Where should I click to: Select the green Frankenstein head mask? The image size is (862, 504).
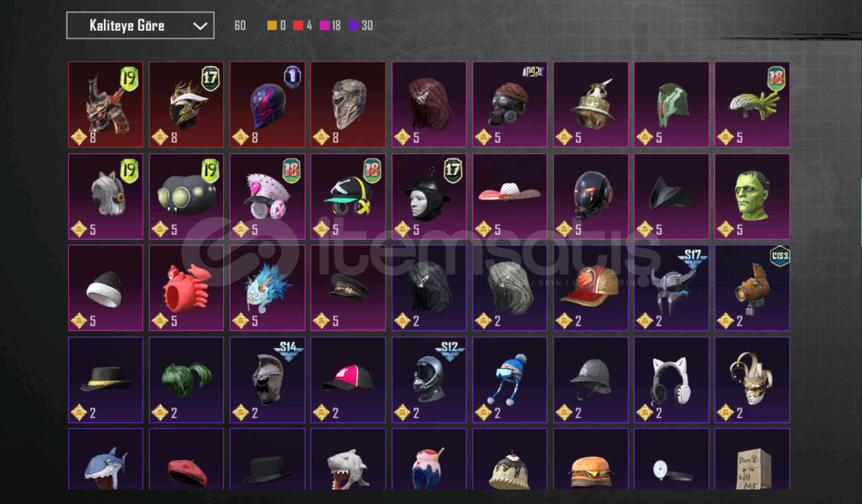tap(752, 196)
